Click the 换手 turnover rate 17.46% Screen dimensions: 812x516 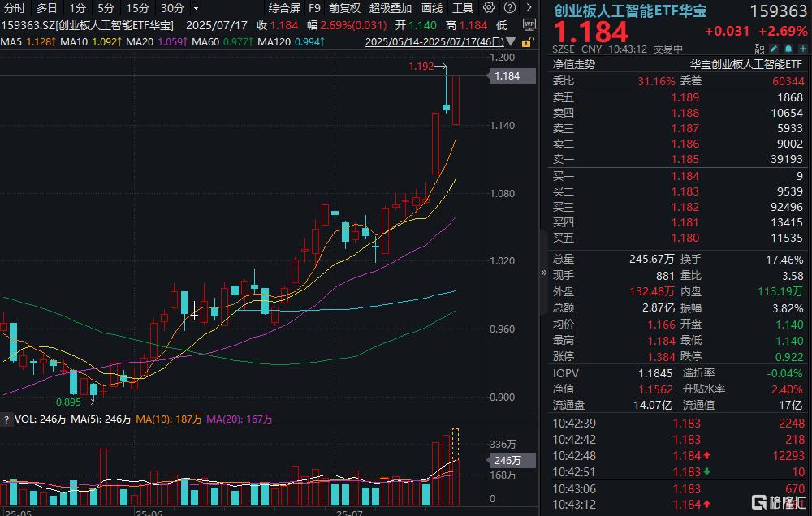tap(784, 260)
